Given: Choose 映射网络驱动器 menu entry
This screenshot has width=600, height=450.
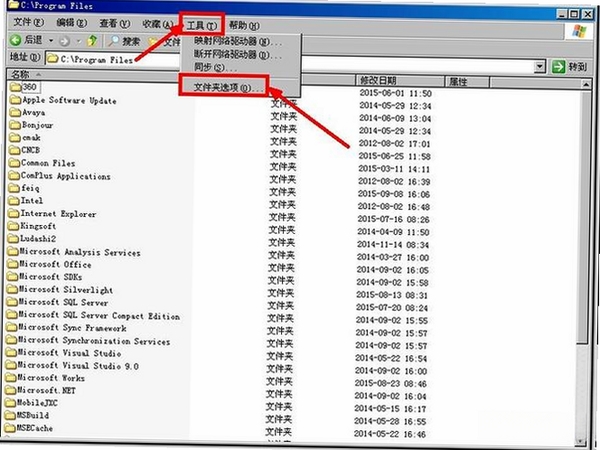Looking at the screenshot, I should [237, 41].
